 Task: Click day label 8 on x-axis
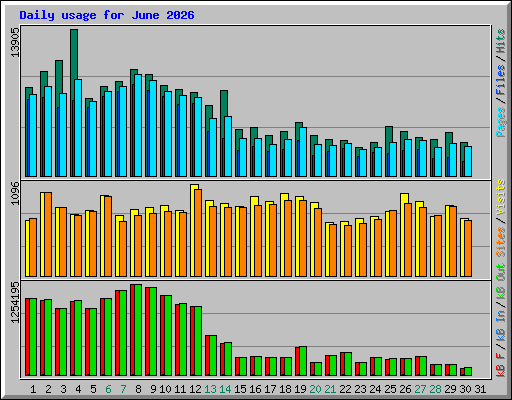[x=138, y=389]
